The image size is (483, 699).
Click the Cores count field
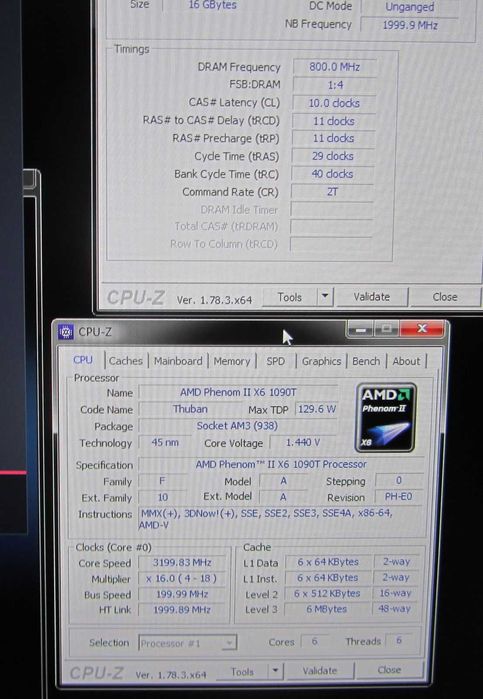point(314,641)
